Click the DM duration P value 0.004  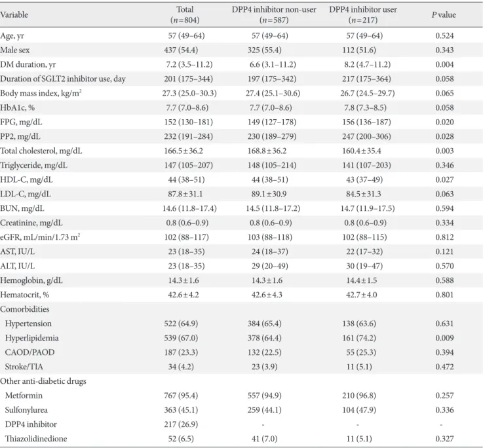point(444,64)
